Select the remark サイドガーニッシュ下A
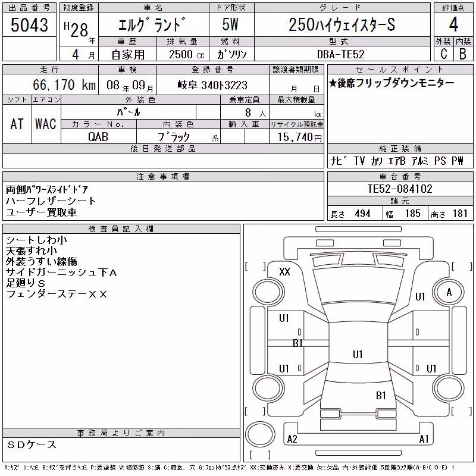The image size is (476, 476). (61, 273)
